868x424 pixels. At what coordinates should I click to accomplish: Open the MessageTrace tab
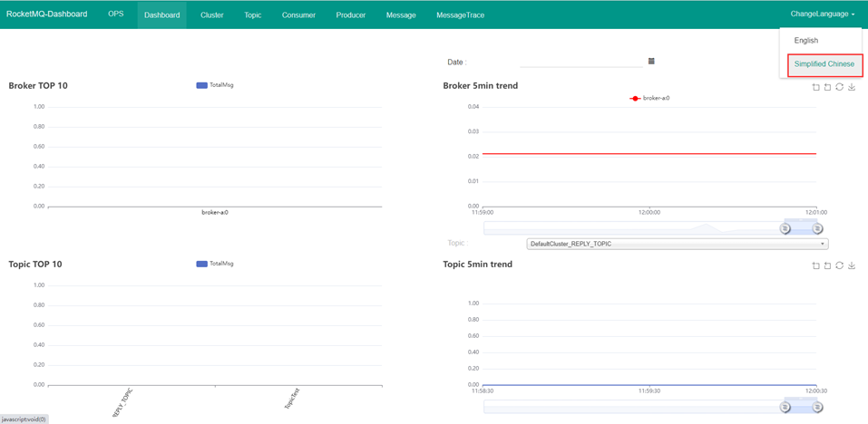(x=460, y=14)
